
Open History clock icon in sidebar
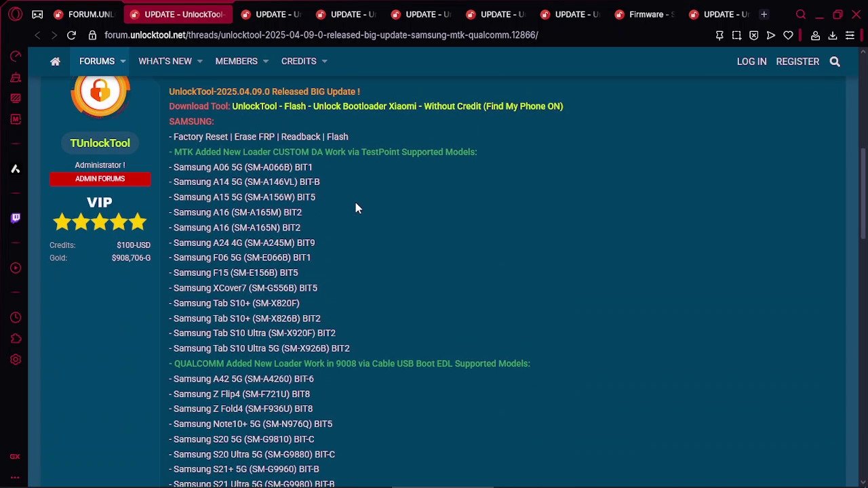15,317
